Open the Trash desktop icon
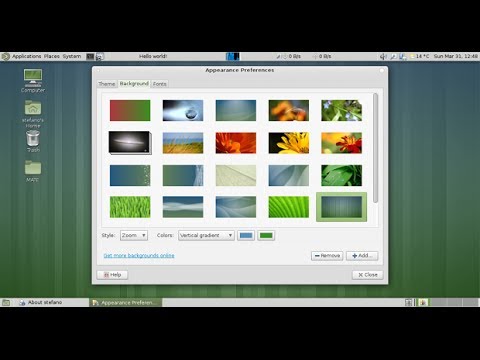This screenshot has width=480, height=360. click(33, 141)
